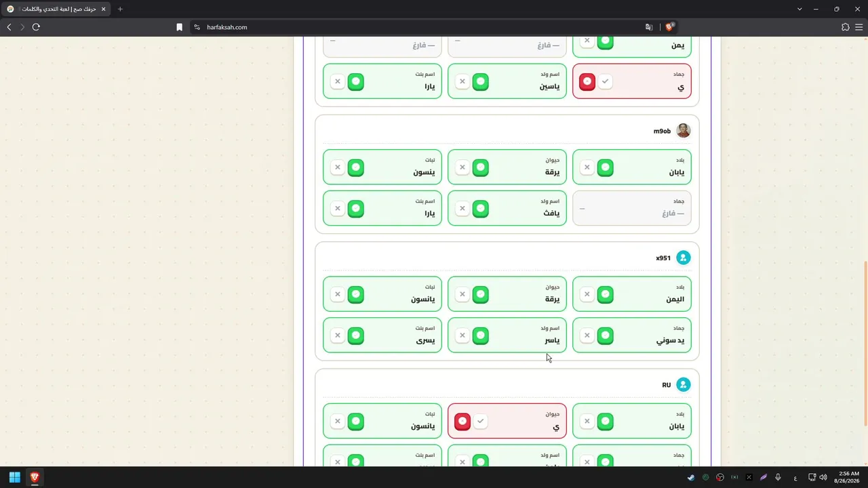Click red reject button on جماد ي card above m9ob
Image resolution: width=868 pixels, height=488 pixels.
(x=587, y=82)
